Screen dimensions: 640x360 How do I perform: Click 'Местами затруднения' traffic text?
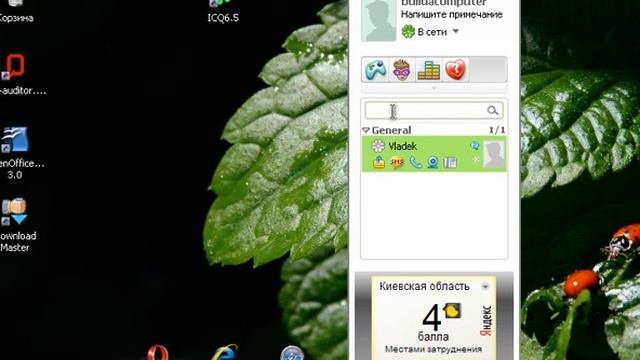[x=433, y=349]
